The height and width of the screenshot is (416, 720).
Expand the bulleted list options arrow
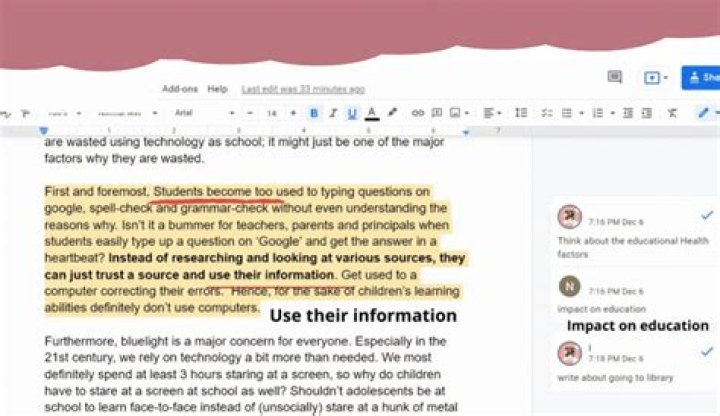[x=581, y=113]
